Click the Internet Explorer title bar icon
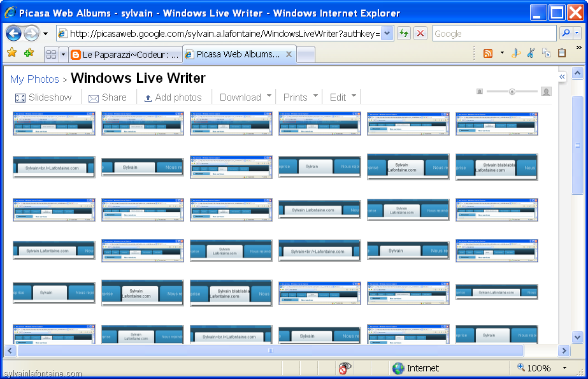 [x=10, y=13]
